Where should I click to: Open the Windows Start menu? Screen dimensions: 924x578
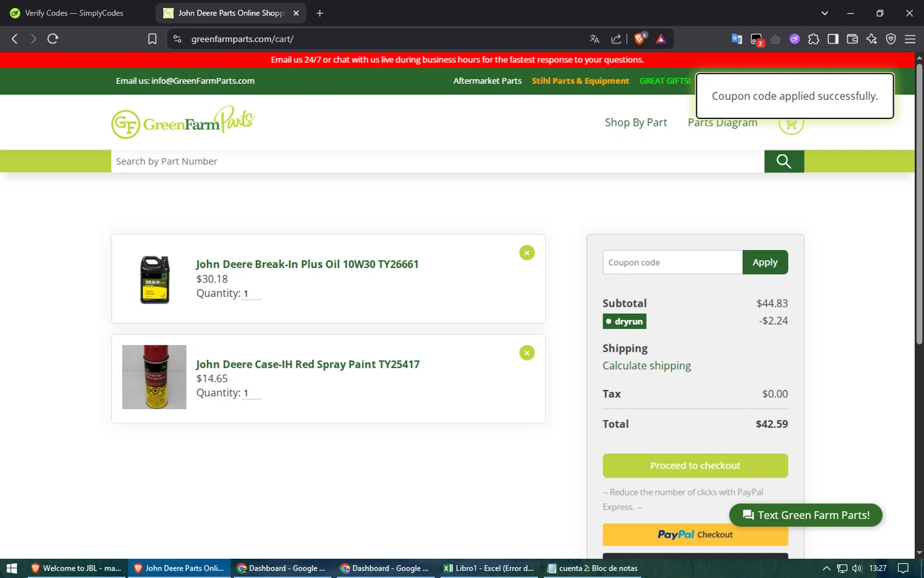tap(12, 568)
